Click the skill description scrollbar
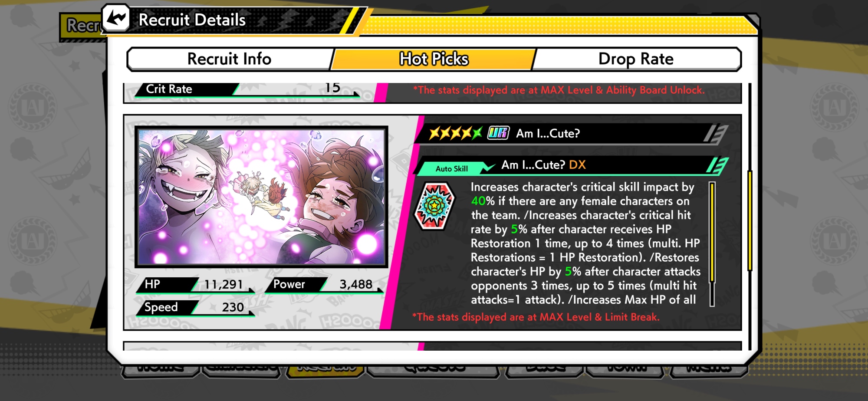 click(x=712, y=244)
